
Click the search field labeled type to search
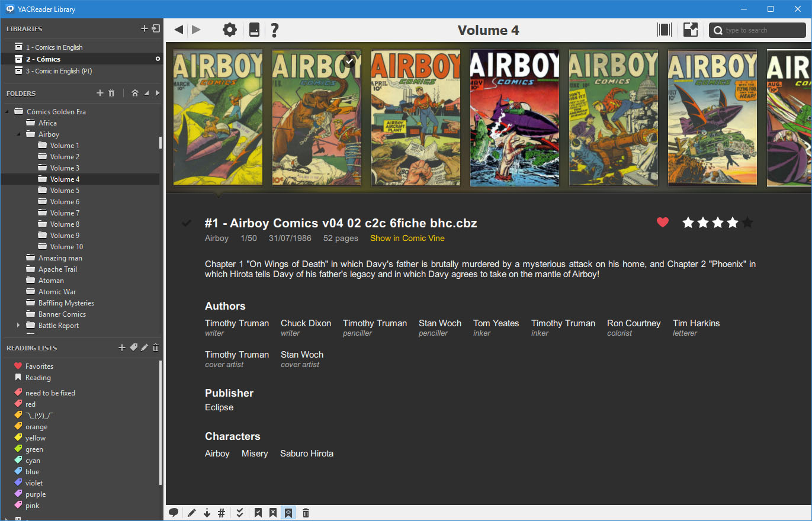click(758, 30)
